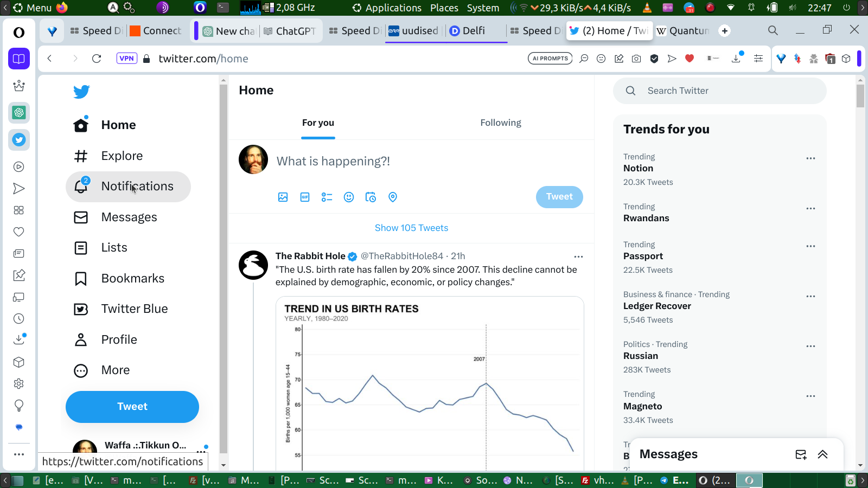Image resolution: width=868 pixels, height=488 pixels.
Task: Switch to the Quantum browser tab
Action: point(683,31)
